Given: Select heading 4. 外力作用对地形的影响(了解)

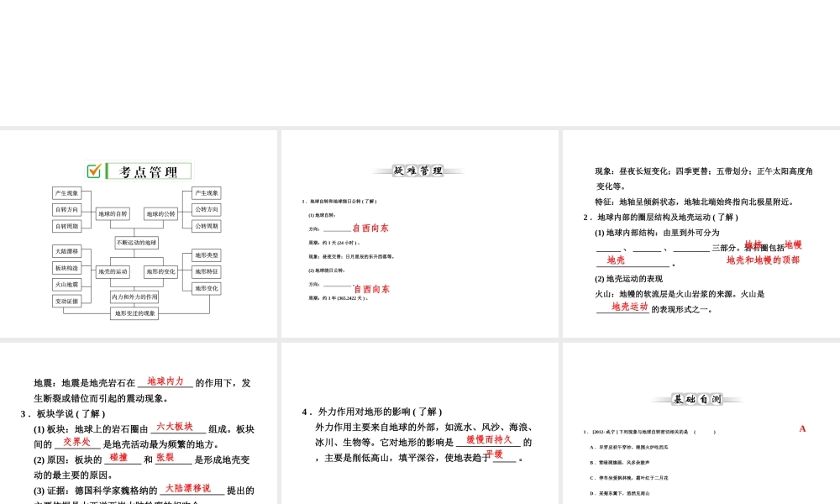Looking at the screenshot, I should (x=372, y=412).
